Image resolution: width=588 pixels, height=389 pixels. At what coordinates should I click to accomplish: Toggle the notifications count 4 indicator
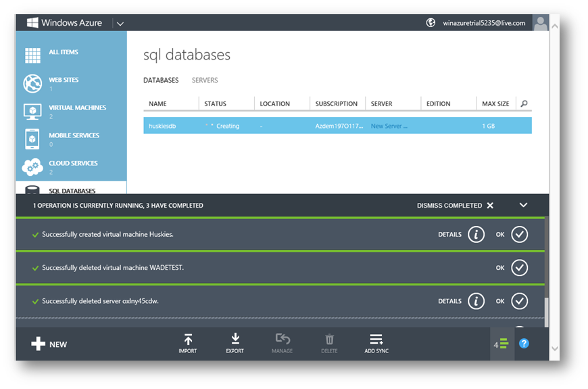tap(501, 344)
